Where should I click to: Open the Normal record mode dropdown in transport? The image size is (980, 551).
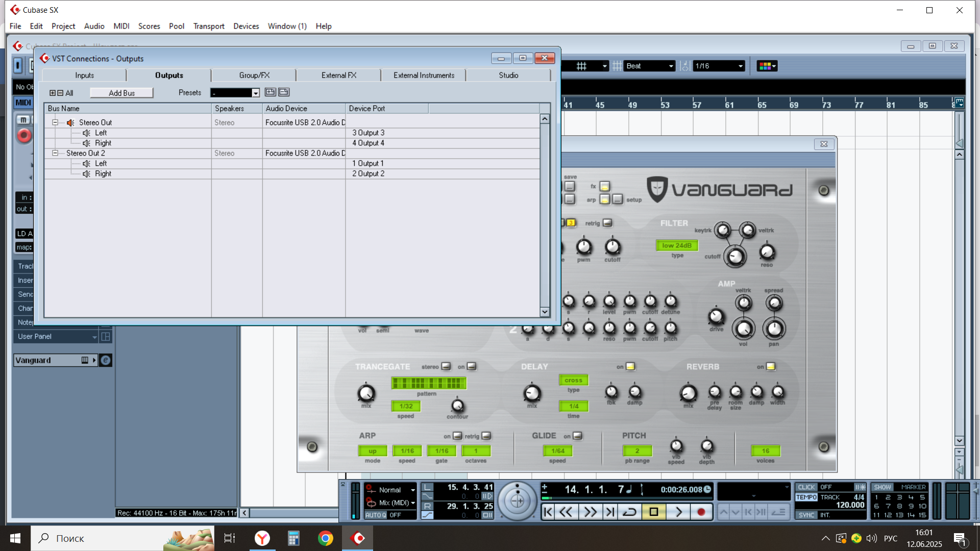tap(397, 490)
